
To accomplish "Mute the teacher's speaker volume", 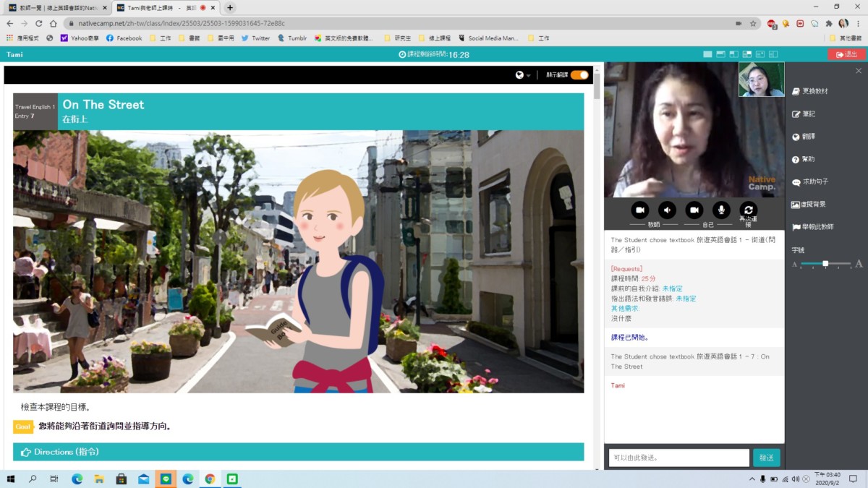I will point(667,210).
